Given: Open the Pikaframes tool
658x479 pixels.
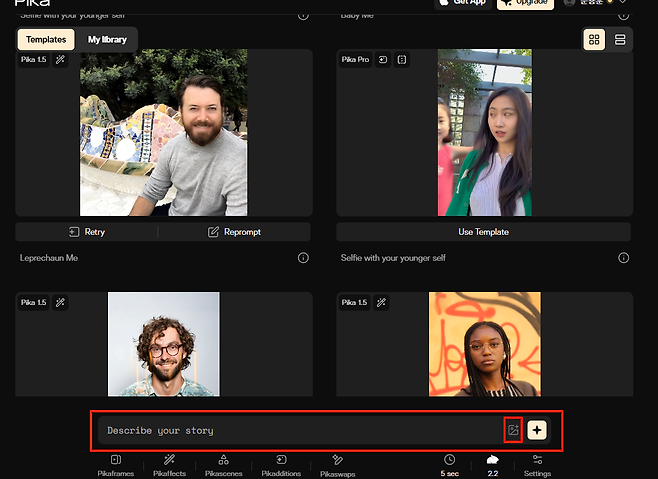Looking at the screenshot, I should tap(115, 465).
